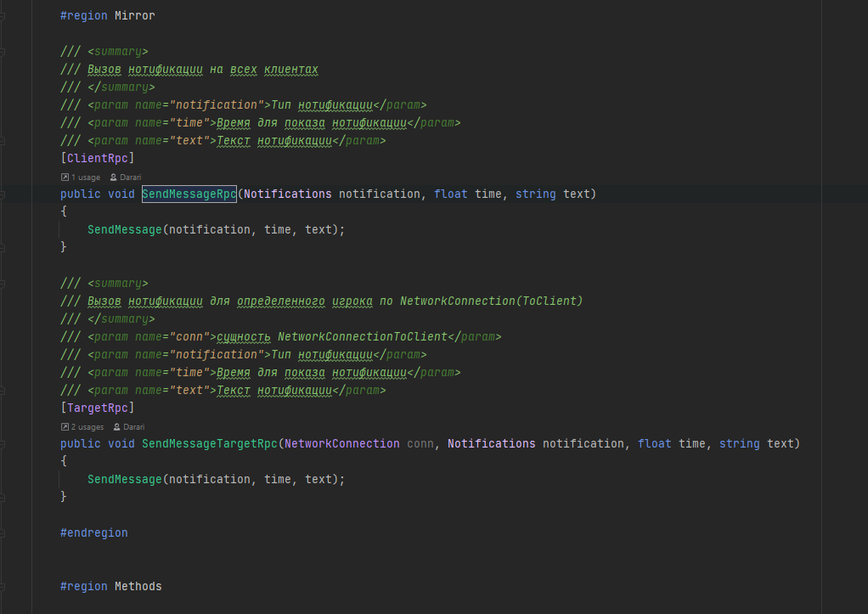Click the author icon above SendMessageTargetRpc
Screen dimensions: 868x614
point(116,426)
